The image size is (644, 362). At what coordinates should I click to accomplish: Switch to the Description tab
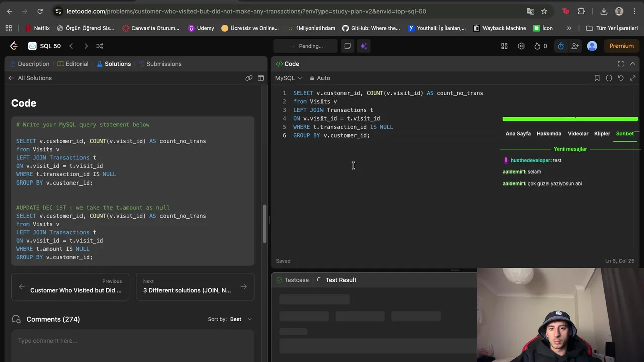click(x=29, y=64)
